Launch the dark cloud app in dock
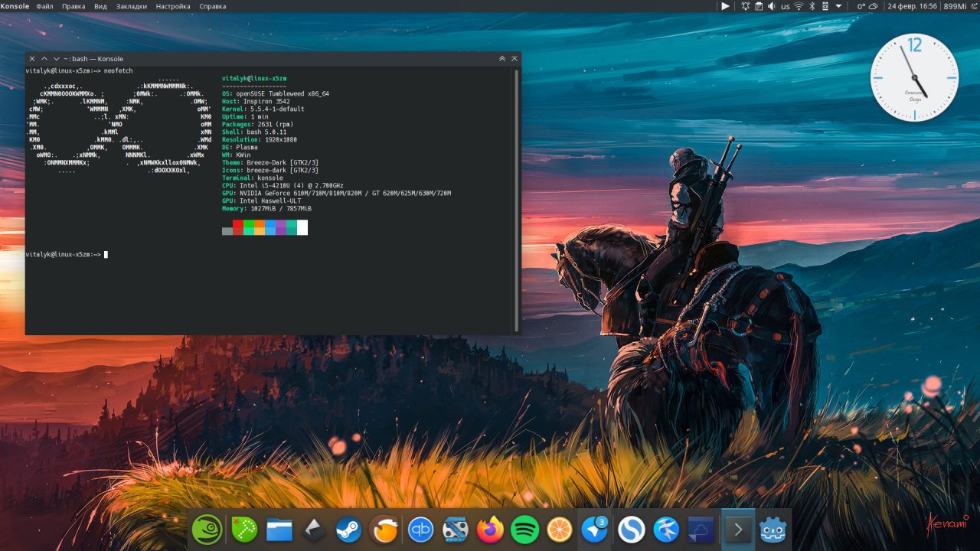Screen dimensions: 980x551 (x=701, y=529)
